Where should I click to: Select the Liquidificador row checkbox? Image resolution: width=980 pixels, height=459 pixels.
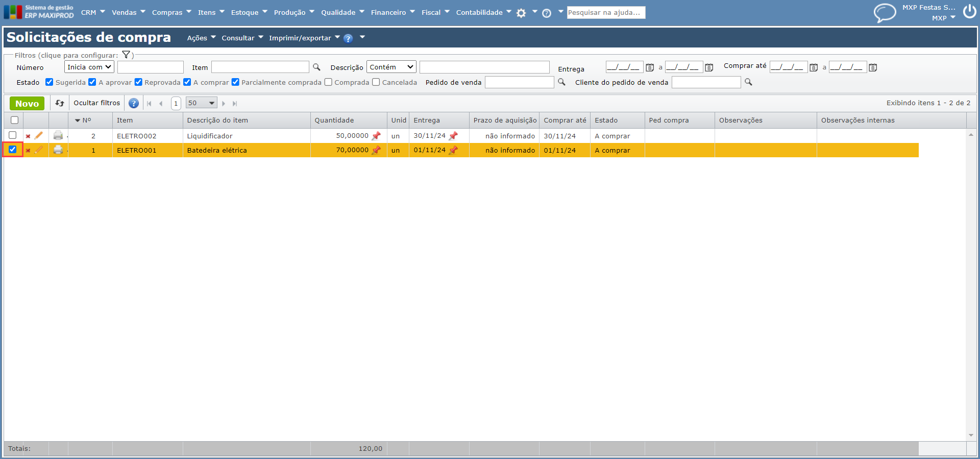[x=13, y=135]
